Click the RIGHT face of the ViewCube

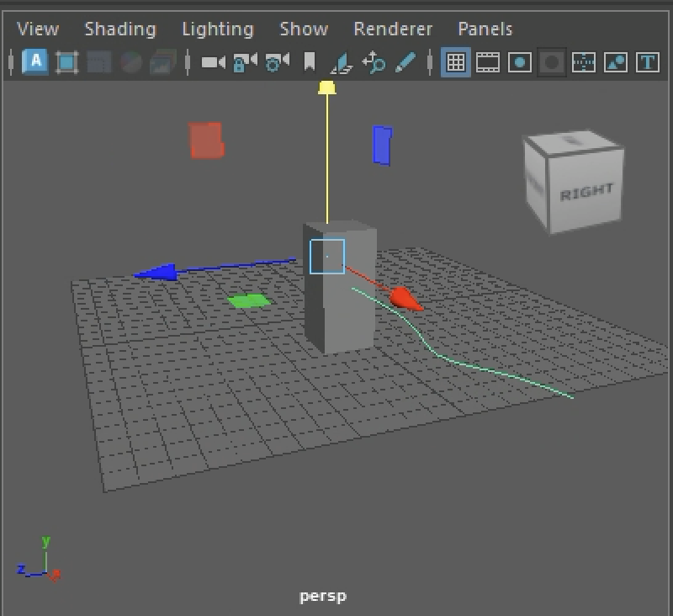586,193
